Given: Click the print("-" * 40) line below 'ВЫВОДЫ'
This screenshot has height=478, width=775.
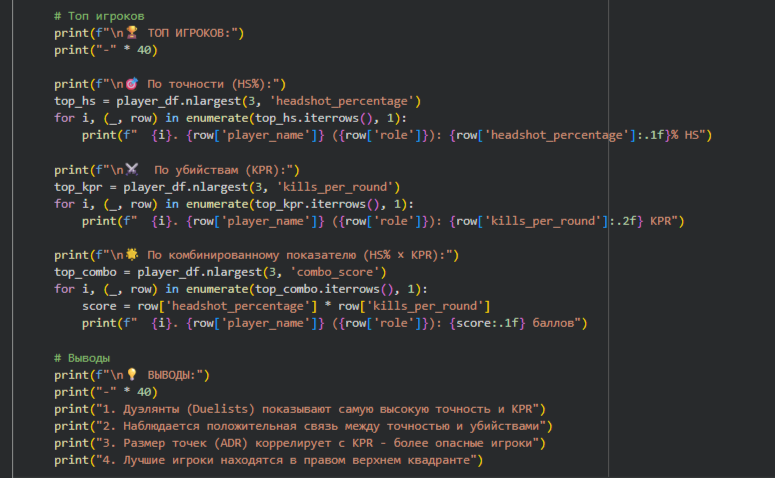Looking at the screenshot, I should [x=106, y=392].
